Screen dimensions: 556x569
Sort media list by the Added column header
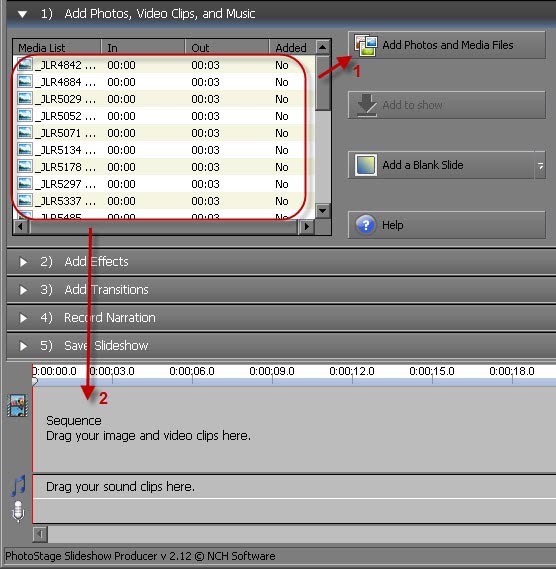click(x=292, y=48)
